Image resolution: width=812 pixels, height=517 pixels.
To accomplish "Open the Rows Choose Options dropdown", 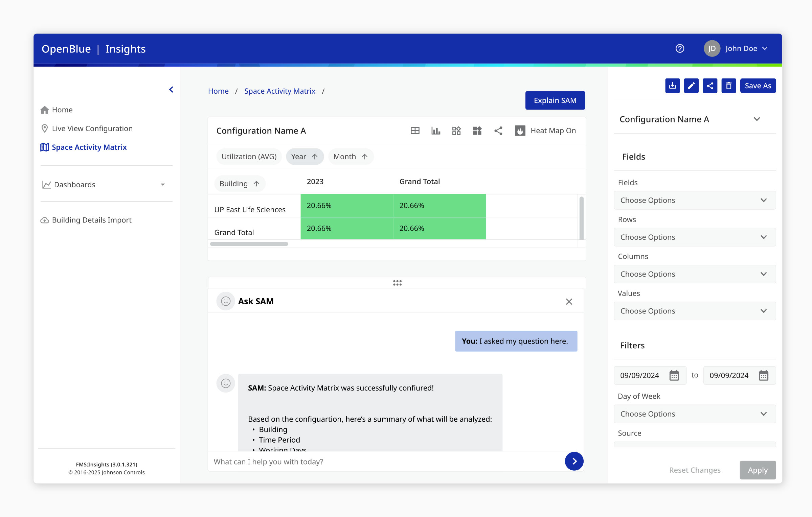I will (x=695, y=237).
